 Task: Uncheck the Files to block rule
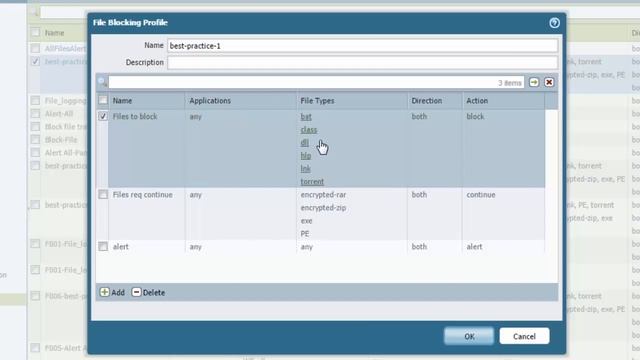click(103, 116)
